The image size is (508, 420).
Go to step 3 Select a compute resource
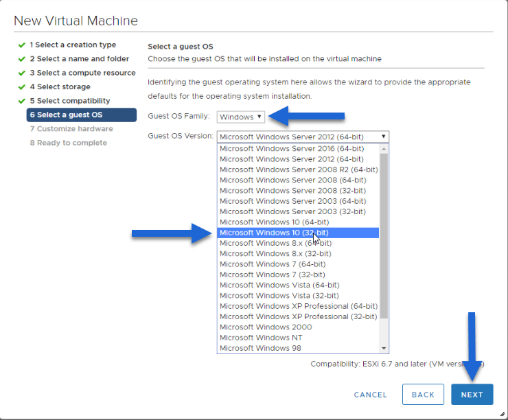82,73
